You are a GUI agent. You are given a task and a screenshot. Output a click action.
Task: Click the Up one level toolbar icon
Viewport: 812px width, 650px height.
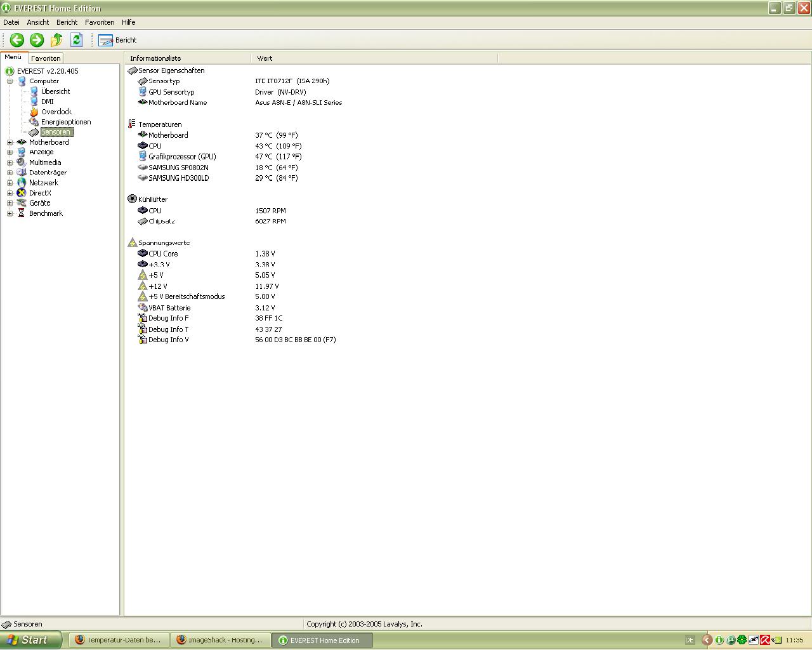click(56, 40)
